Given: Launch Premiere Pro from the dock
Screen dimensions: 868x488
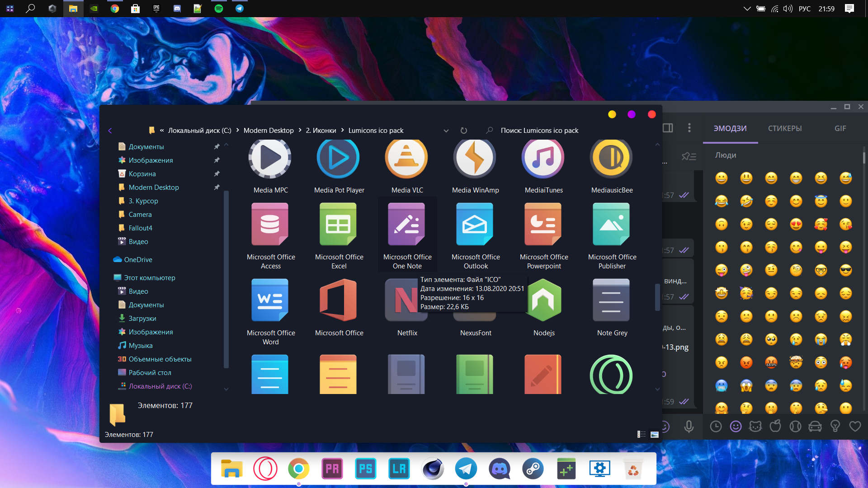Looking at the screenshot, I should [332, 469].
